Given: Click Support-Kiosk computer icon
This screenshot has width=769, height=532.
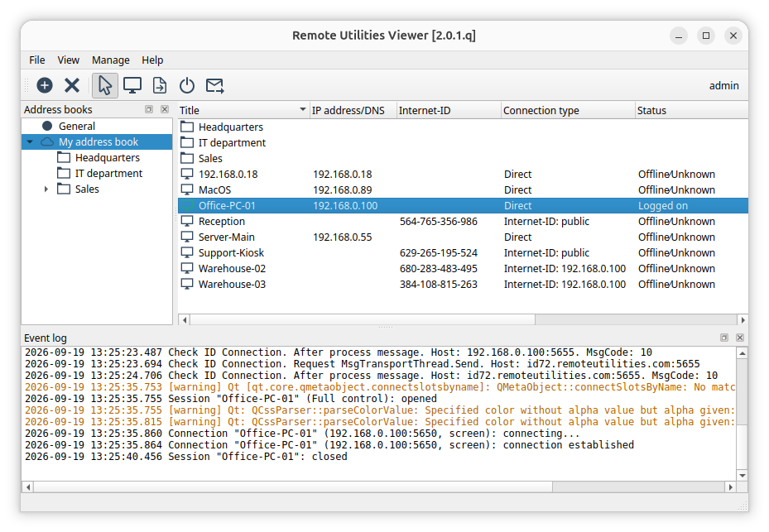Looking at the screenshot, I should [187, 252].
